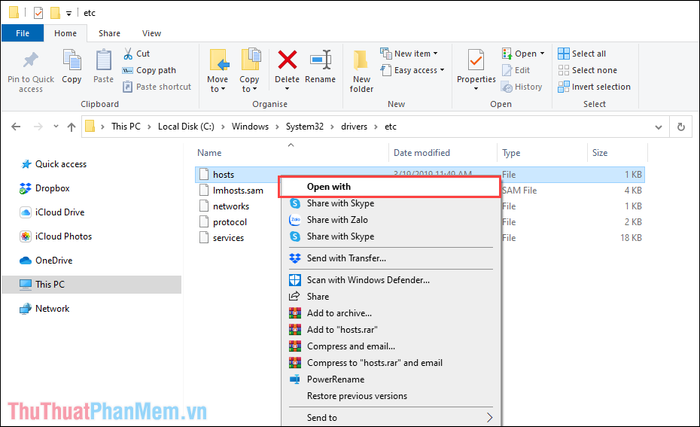Click the Copy ribbon icon

pos(71,60)
